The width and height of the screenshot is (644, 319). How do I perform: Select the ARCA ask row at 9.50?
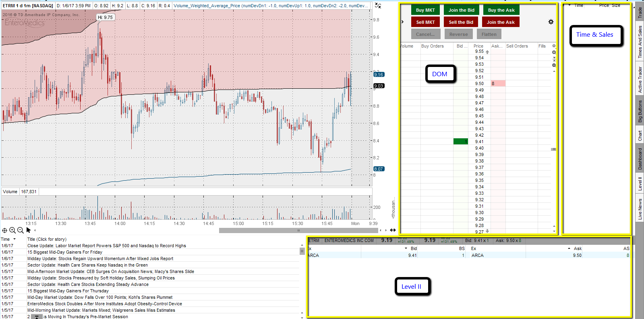tap(550, 255)
